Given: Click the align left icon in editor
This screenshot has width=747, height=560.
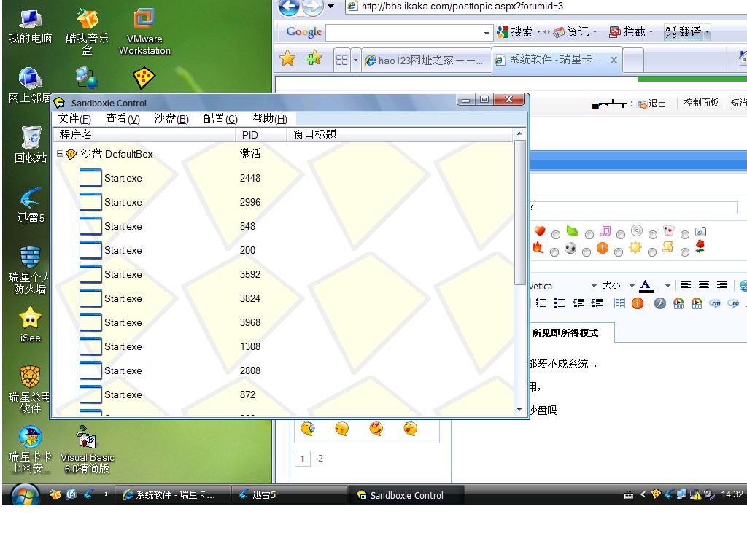Looking at the screenshot, I should click(686, 285).
